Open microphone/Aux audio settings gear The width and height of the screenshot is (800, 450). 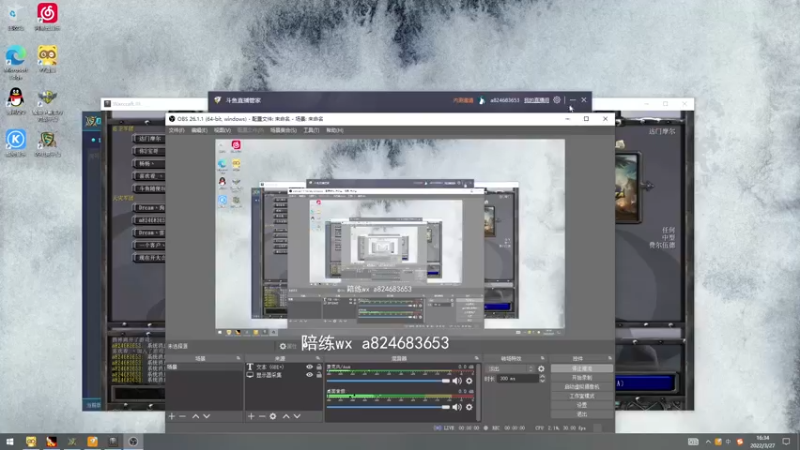(x=469, y=381)
